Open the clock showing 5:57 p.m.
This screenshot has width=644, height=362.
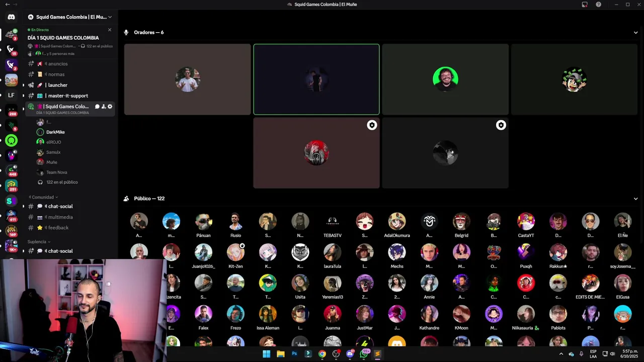tap(630, 354)
